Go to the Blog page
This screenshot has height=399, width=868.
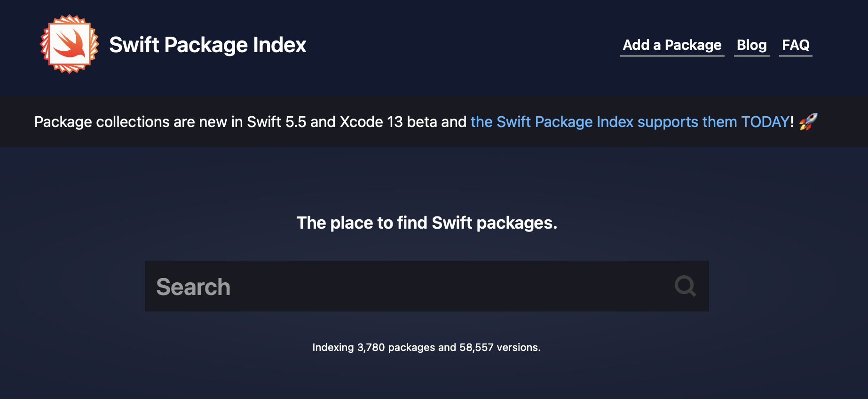click(x=751, y=45)
